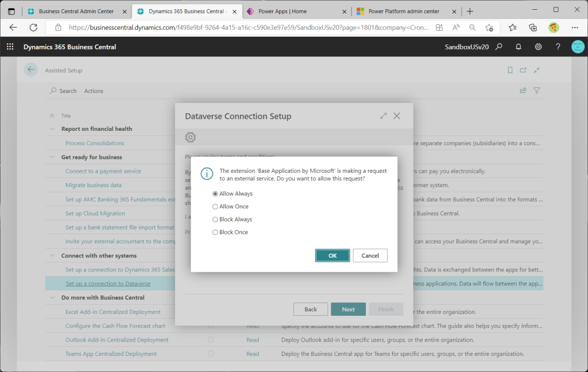
Task: Click the Read aloud icon in address bar
Action: (455, 28)
